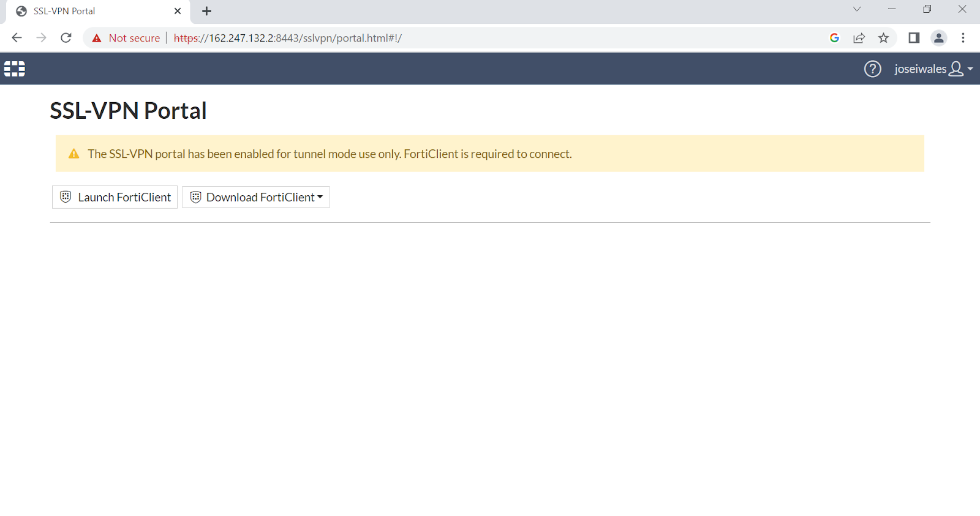Open a new browser tab
This screenshot has width=980, height=516.
click(206, 11)
